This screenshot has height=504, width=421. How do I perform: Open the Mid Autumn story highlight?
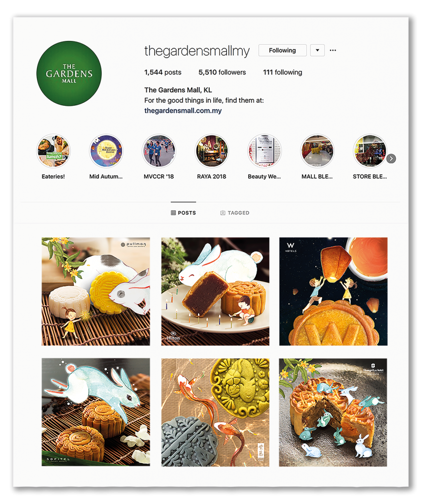click(x=106, y=151)
